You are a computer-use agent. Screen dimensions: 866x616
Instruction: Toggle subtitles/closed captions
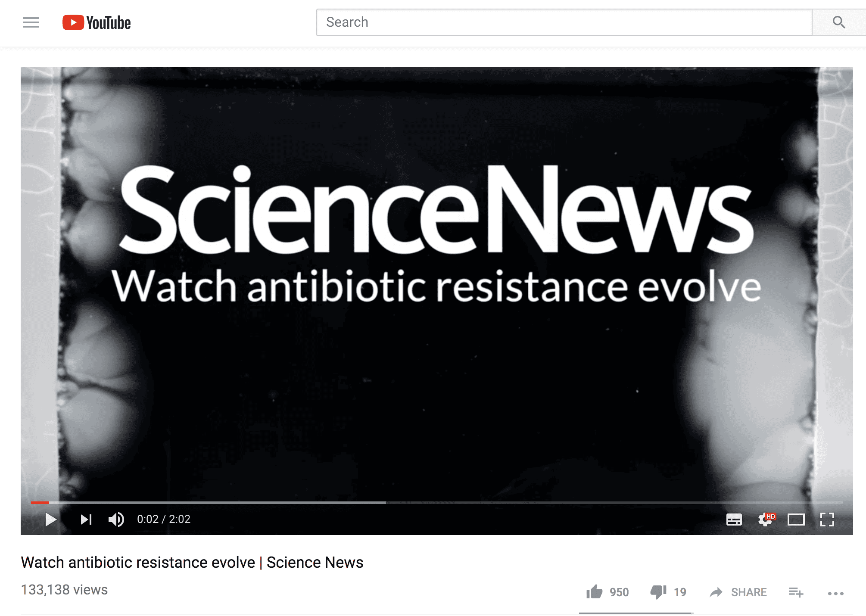[x=734, y=520]
